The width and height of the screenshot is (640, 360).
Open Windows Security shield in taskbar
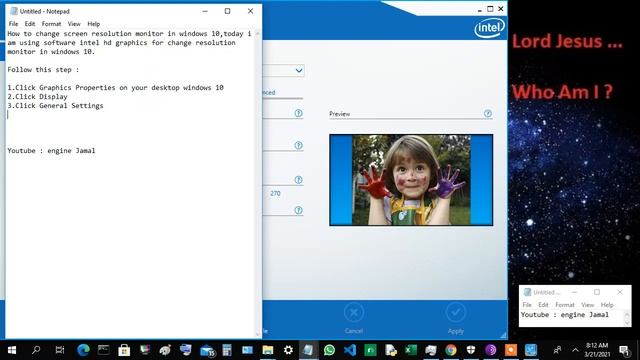tap(471, 350)
